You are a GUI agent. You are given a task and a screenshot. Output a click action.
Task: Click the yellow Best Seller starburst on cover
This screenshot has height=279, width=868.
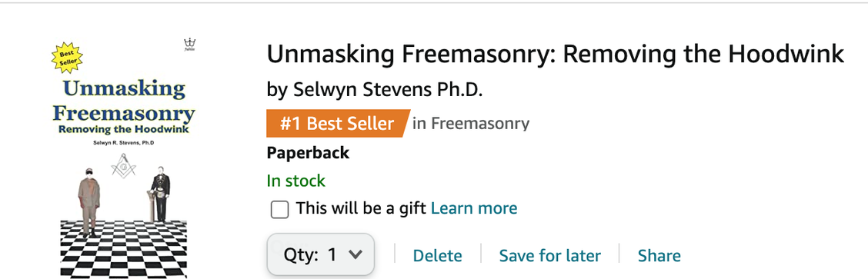coord(67,58)
